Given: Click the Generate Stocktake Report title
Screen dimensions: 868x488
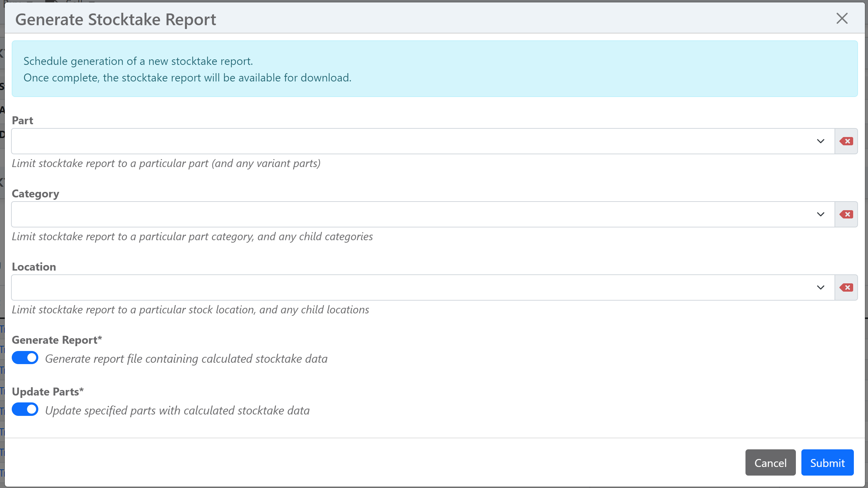Looking at the screenshot, I should pyautogui.click(x=116, y=19).
